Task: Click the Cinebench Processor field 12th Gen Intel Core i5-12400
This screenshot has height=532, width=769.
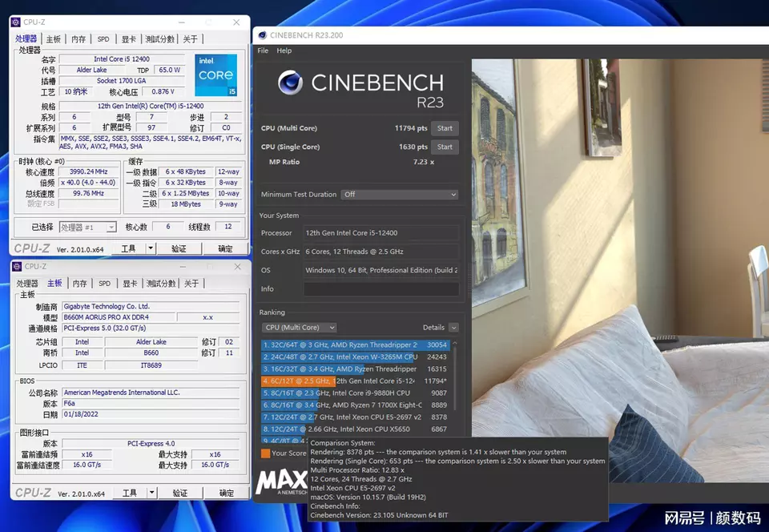Action: [381, 233]
